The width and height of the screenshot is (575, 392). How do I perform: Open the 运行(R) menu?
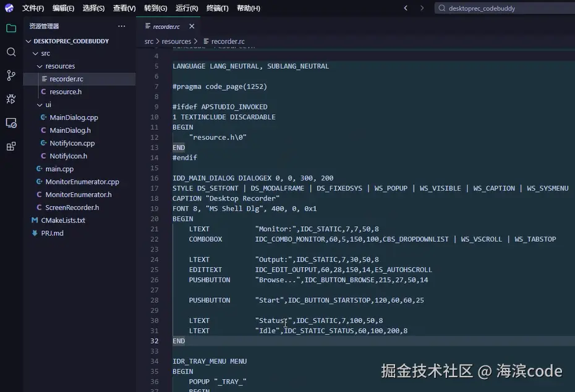187,8
